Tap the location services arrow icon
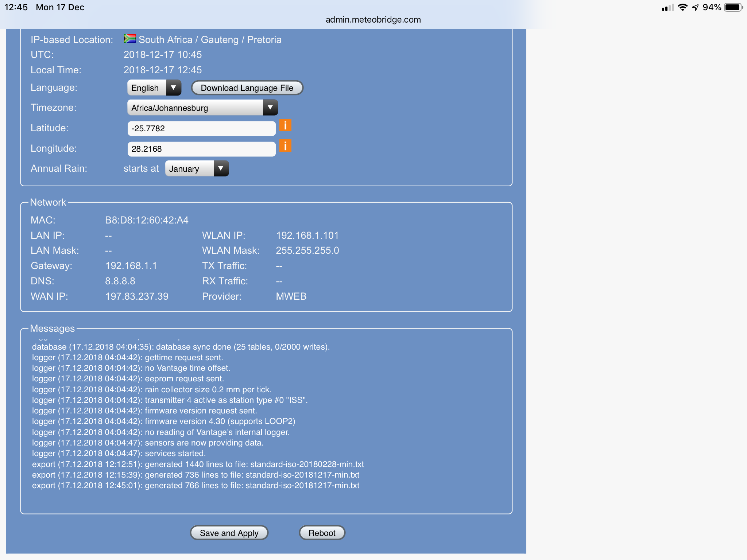The width and height of the screenshot is (747, 560). (695, 7)
